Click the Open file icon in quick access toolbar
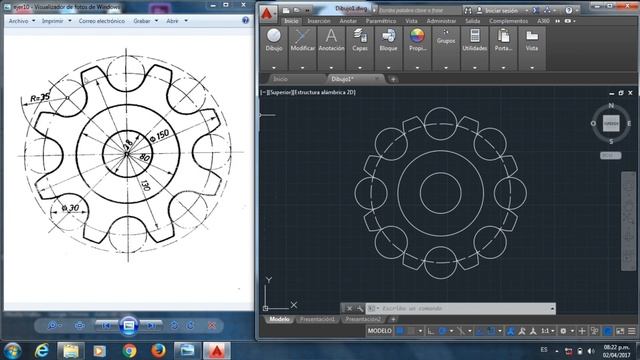 pyautogui.click(x=297, y=10)
